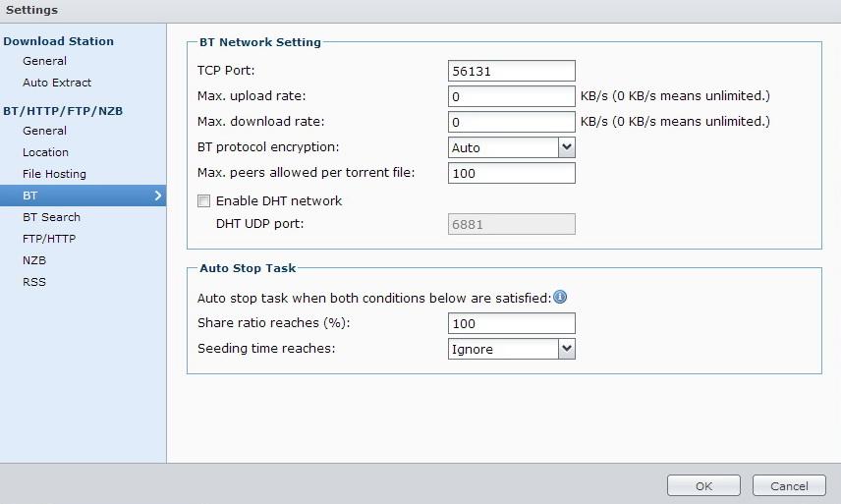This screenshot has width=841, height=504.
Task: Click the DHT UDP port field
Action: [512, 224]
